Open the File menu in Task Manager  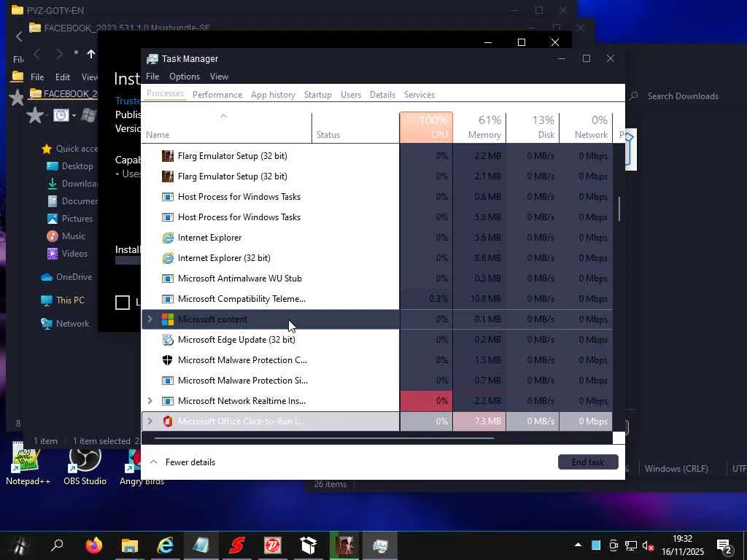click(x=152, y=77)
